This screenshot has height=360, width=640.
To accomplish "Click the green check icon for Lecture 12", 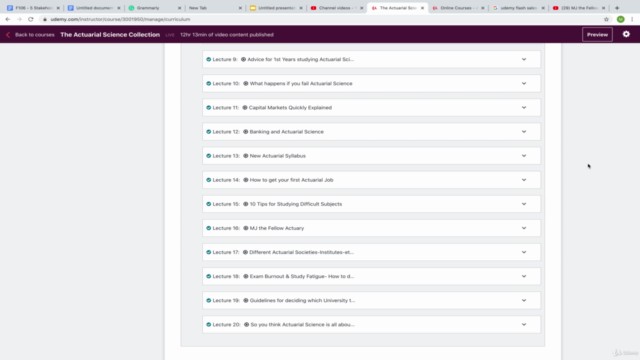I will [x=209, y=131].
